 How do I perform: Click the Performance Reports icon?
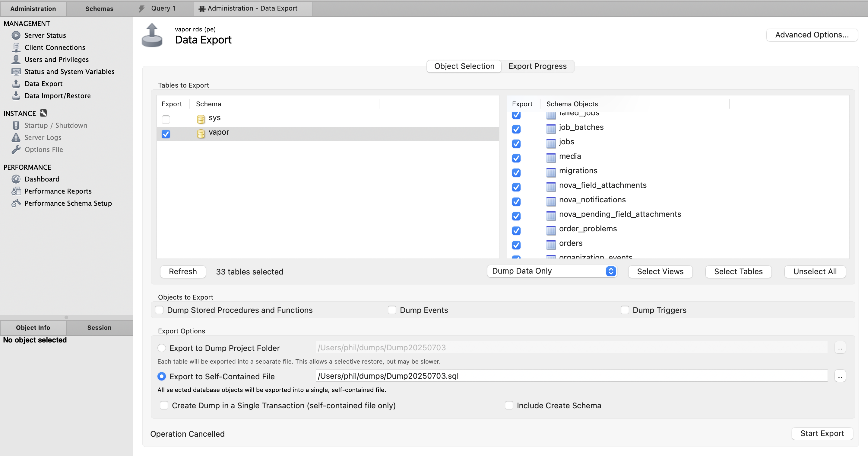point(16,191)
